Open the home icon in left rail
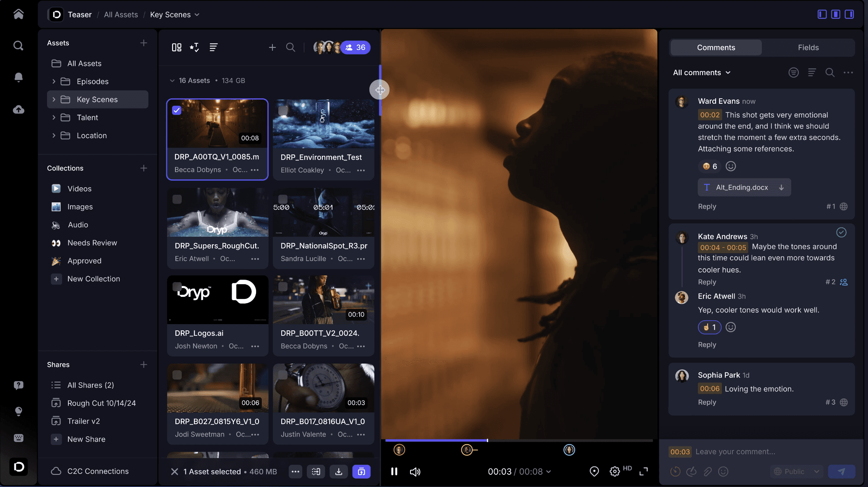This screenshot has width=868, height=487. click(18, 14)
